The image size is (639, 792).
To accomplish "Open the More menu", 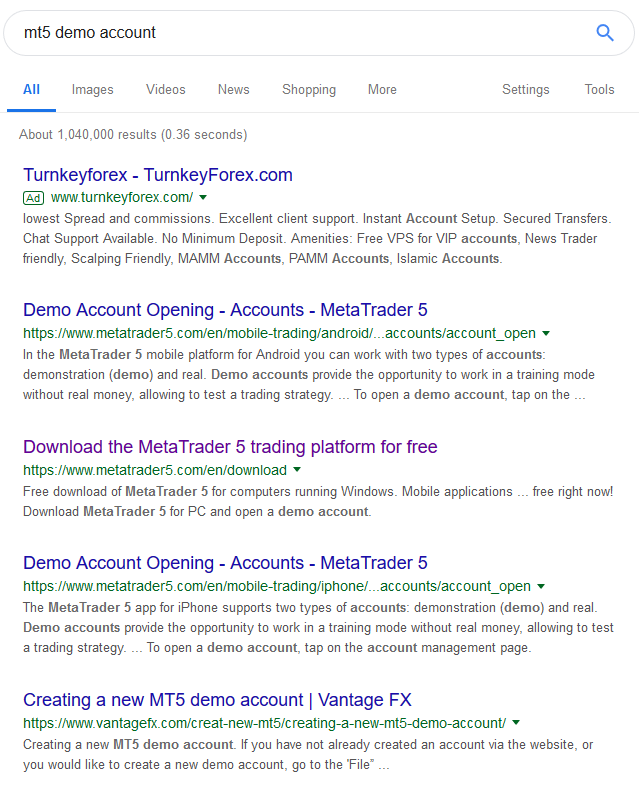I will pyautogui.click(x=382, y=89).
